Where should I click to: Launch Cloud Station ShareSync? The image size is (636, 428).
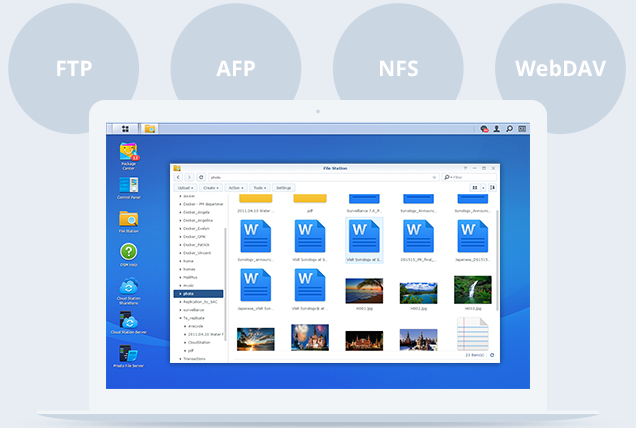coord(129,291)
